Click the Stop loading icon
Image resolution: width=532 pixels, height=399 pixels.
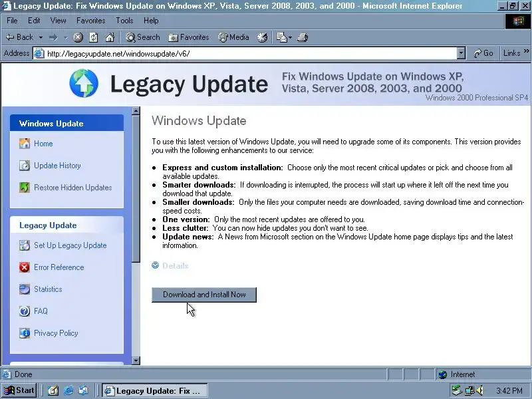tap(78, 37)
